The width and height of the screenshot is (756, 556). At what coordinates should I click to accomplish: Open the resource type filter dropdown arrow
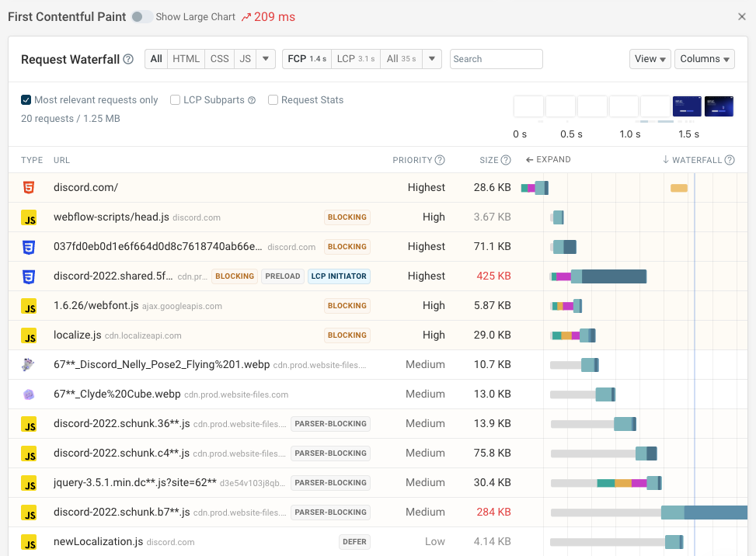pos(266,59)
